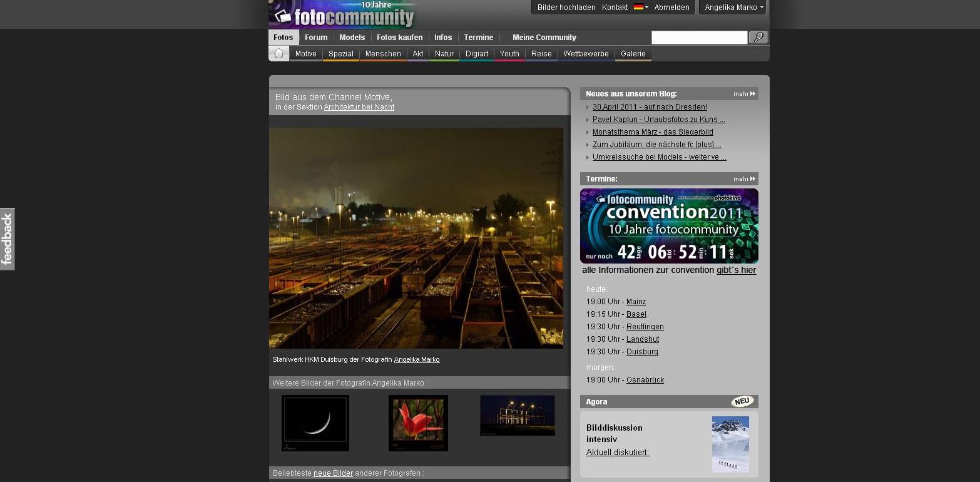Open the snowy mountain Agora thumbnail
Screen dimensions: 980x482
pos(730,444)
